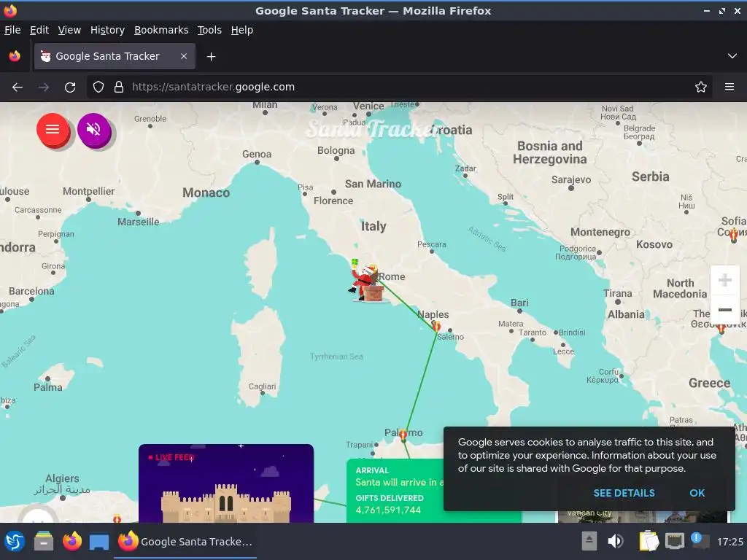Open the File menu

tap(12, 30)
